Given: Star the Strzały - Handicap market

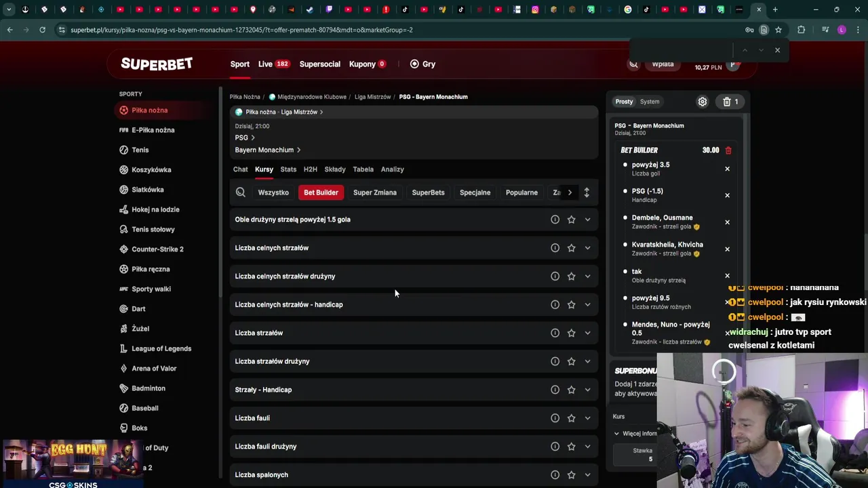Looking at the screenshot, I should point(571,390).
